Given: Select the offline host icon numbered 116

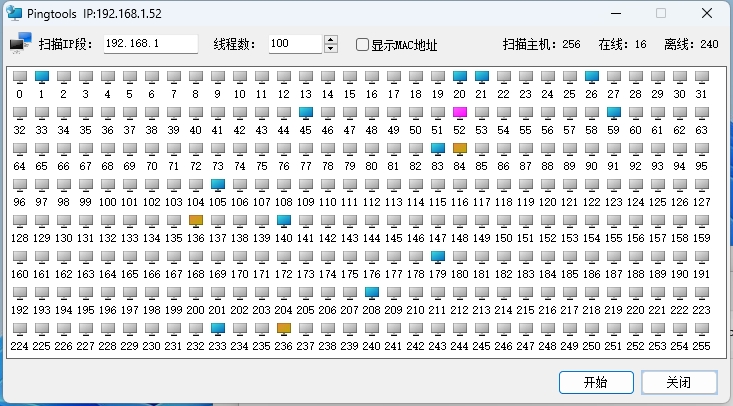Looking at the screenshot, I should pyautogui.click(x=460, y=185).
